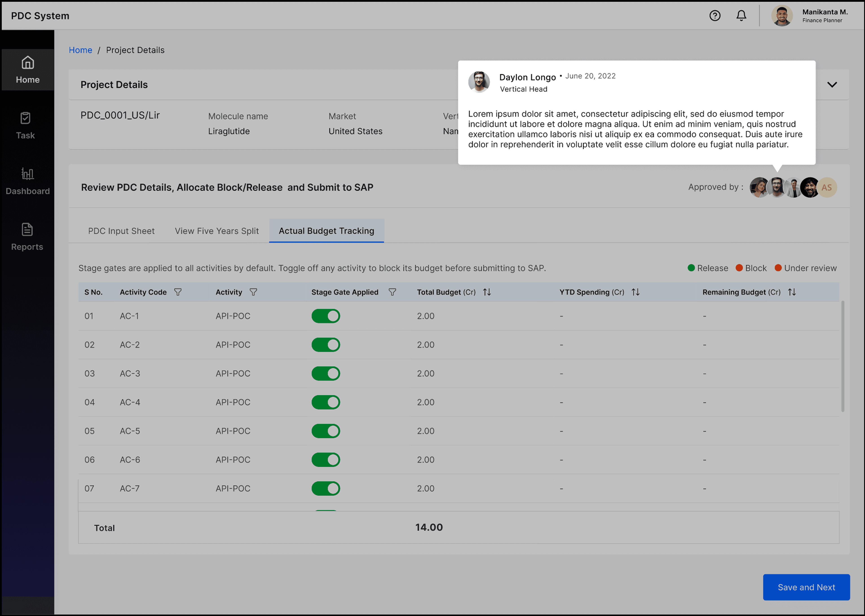Screen dimensions: 865x616
Task: Toggle off stage gate for AC-7
Action: (326, 488)
